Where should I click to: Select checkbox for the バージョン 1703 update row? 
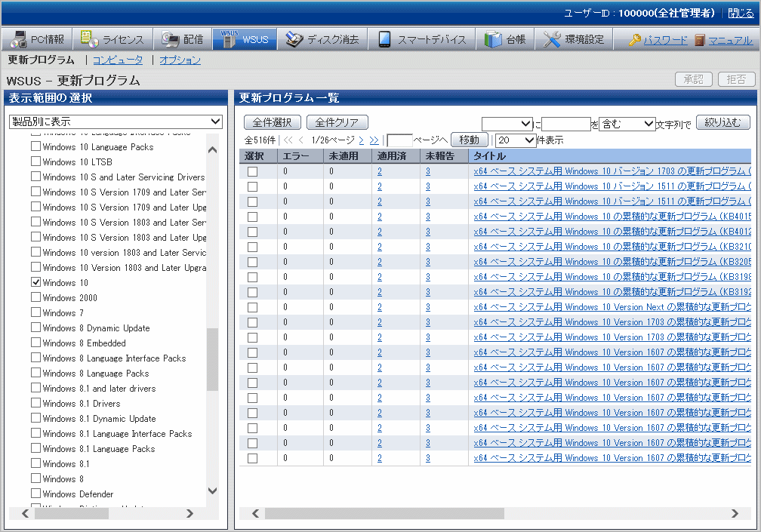(253, 172)
